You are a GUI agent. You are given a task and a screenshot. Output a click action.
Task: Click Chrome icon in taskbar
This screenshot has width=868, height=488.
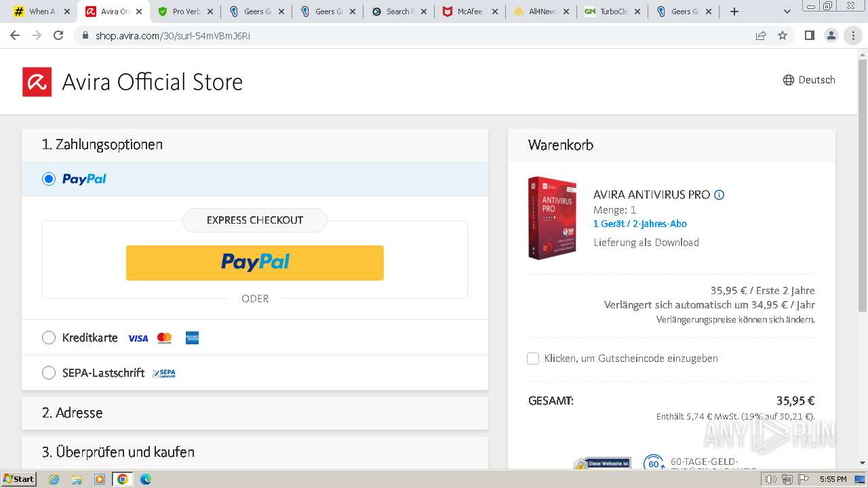pyautogui.click(x=123, y=479)
